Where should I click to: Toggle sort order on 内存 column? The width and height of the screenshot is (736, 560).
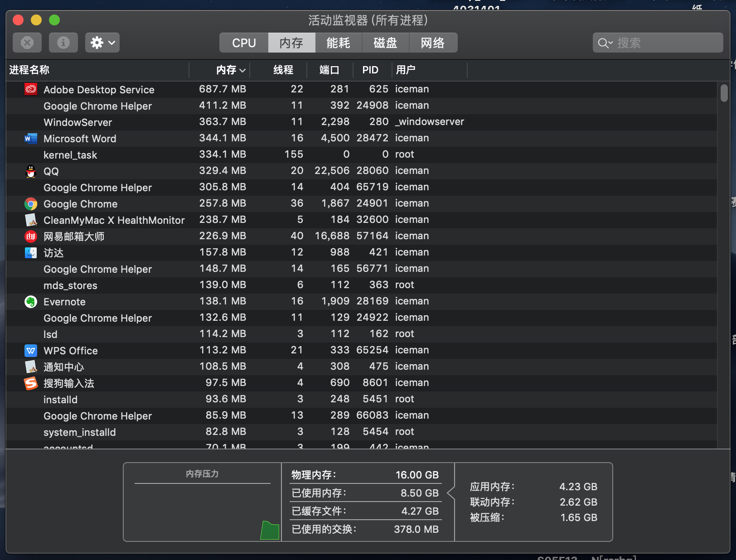coord(230,70)
